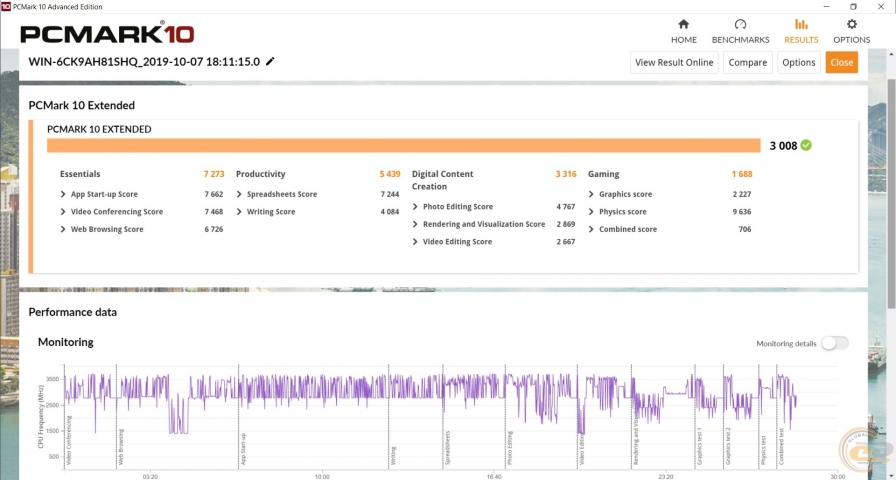
Task: Click Gaming score 1 688
Action: (742, 174)
